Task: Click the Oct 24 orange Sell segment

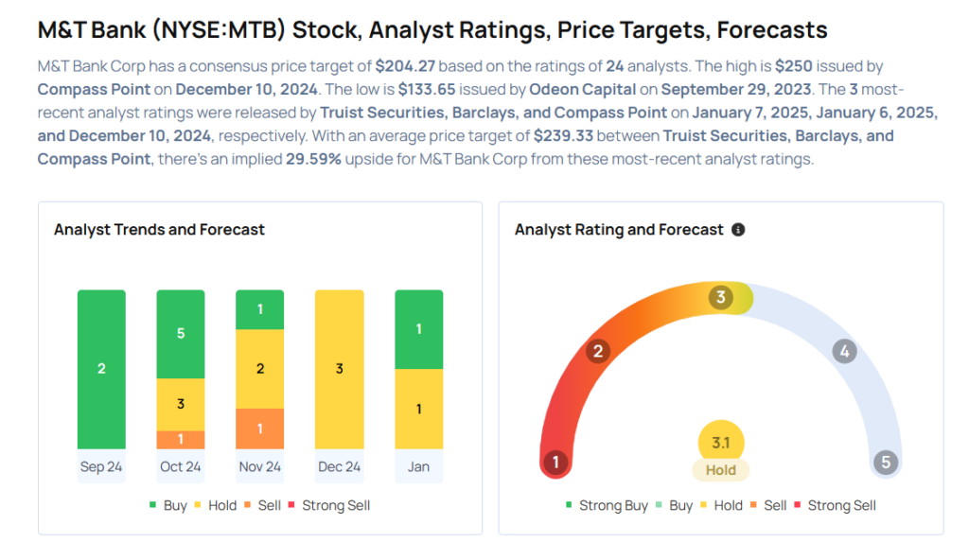Action: pyautogui.click(x=180, y=440)
